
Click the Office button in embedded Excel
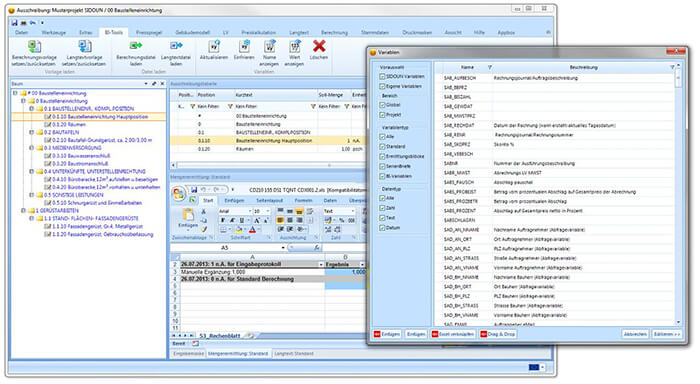point(179,193)
